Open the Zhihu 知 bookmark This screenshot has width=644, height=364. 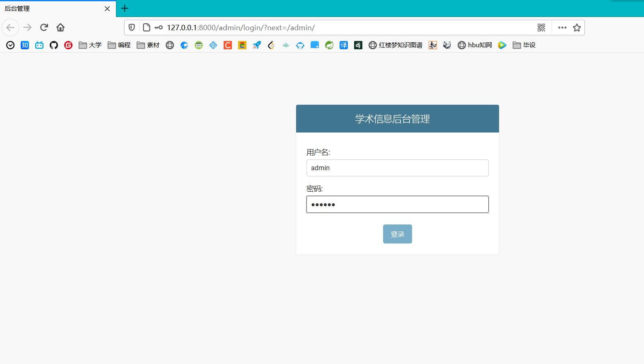(25, 45)
